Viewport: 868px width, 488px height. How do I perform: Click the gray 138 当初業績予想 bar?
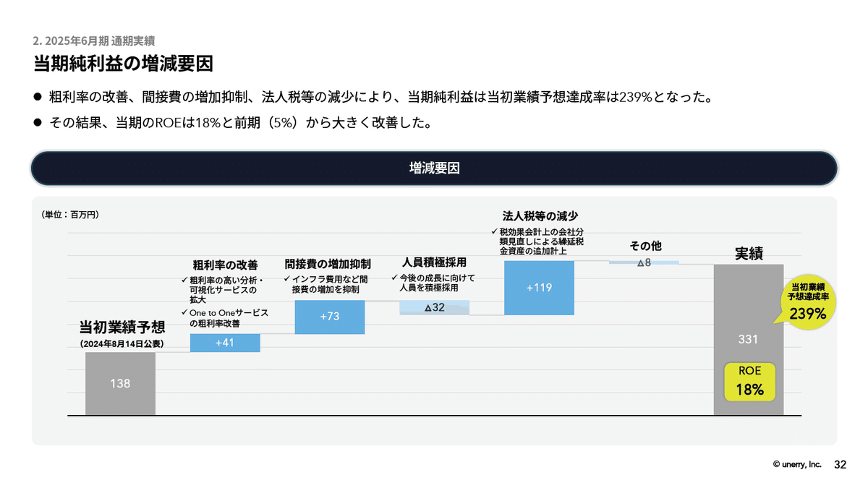pos(119,383)
